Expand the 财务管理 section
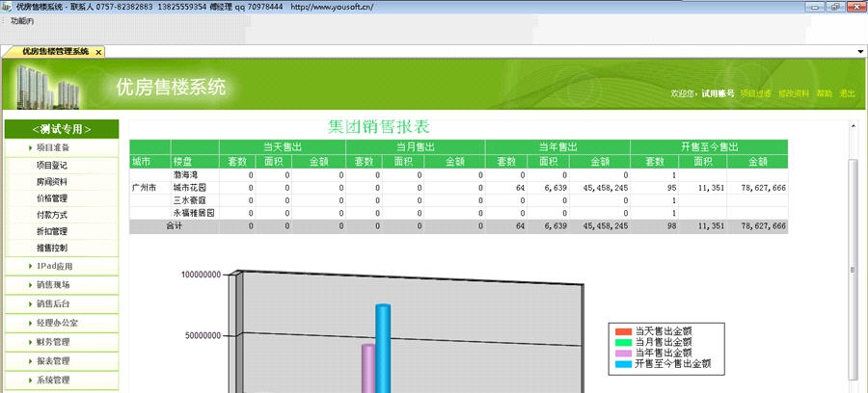 tap(62, 342)
